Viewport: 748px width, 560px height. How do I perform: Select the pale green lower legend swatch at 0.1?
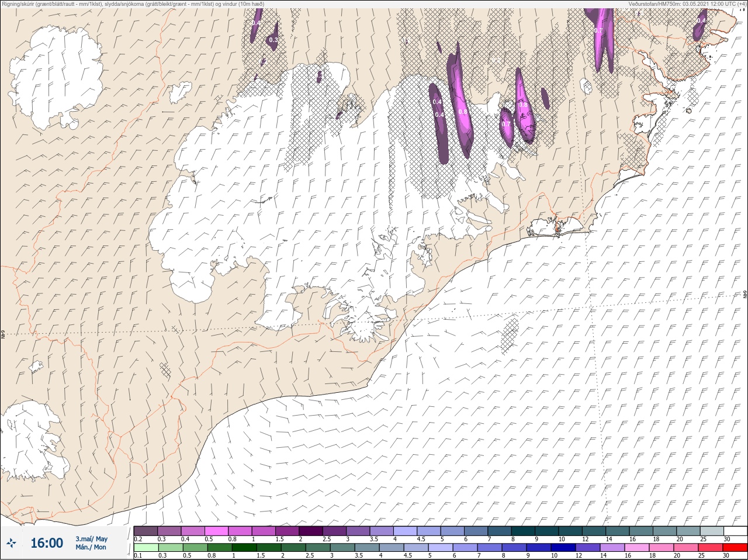tap(146, 548)
